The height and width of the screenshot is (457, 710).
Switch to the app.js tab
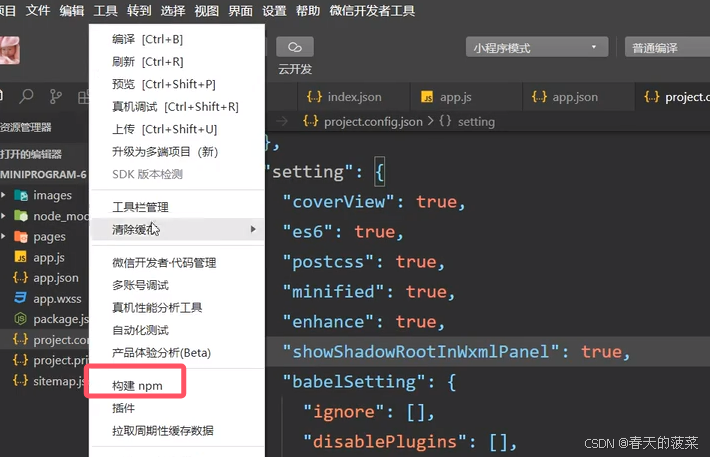pyautogui.click(x=466, y=97)
